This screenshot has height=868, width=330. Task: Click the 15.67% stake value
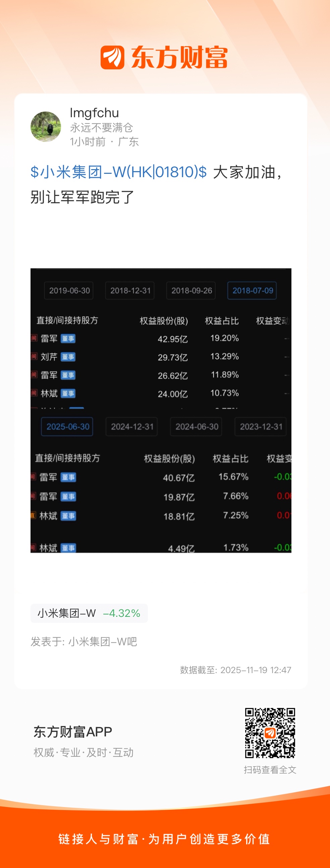click(233, 477)
